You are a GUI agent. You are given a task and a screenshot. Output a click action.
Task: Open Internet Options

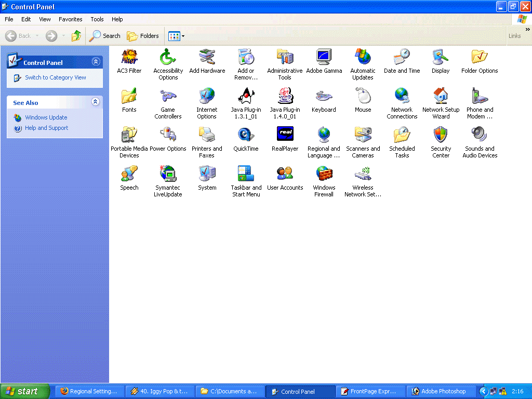click(207, 103)
